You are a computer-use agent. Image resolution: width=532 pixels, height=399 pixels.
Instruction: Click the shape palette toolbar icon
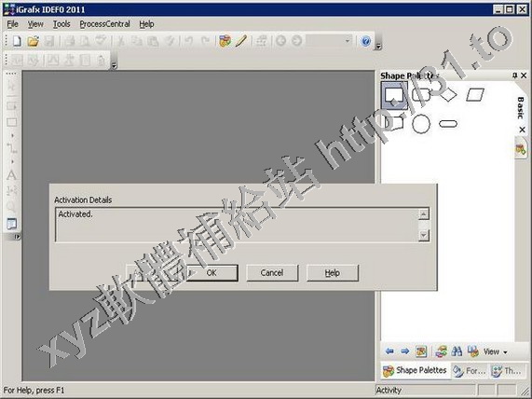(225, 41)
